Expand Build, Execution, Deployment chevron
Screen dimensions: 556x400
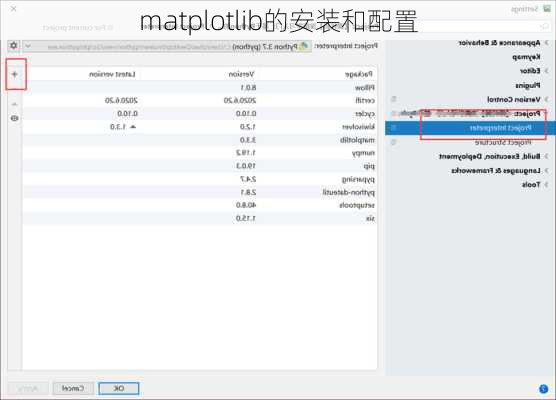pos(546,156)
